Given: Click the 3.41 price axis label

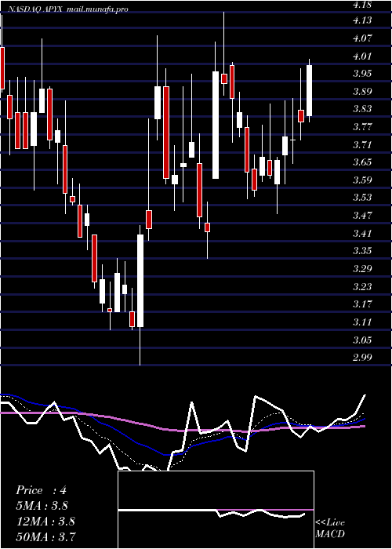Looking at the screenshot, I should [x=362, y=233].
